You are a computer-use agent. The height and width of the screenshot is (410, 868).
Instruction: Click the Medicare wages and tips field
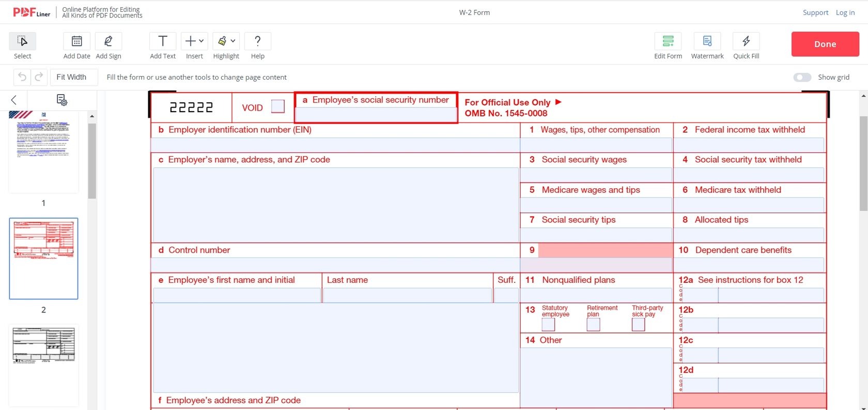pyautogui.click(x=596, y=205)
